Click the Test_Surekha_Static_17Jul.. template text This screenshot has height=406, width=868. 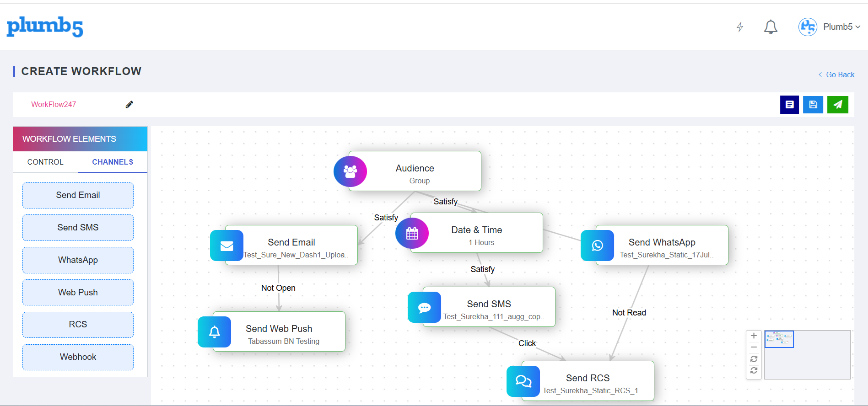667,255
